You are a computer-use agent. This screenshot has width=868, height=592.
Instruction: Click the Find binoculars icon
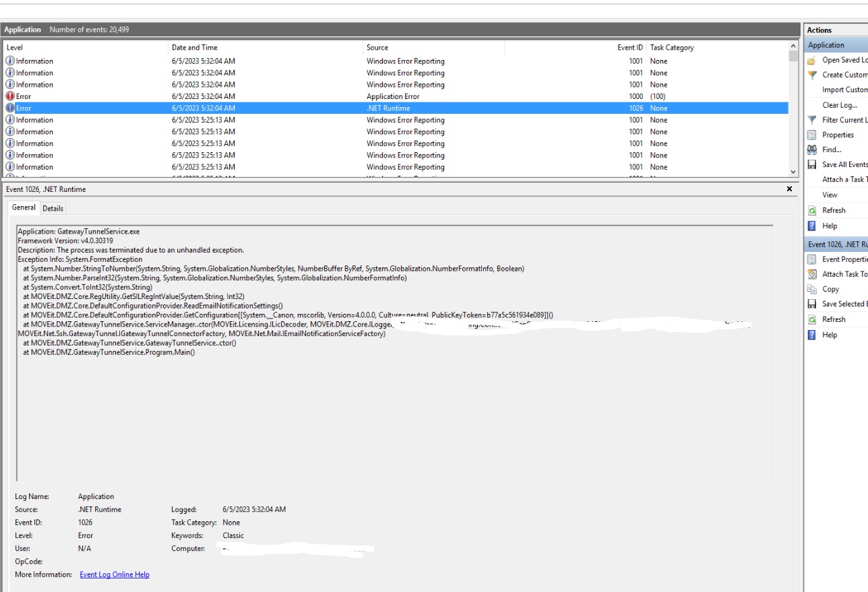(x=812, y=150)
